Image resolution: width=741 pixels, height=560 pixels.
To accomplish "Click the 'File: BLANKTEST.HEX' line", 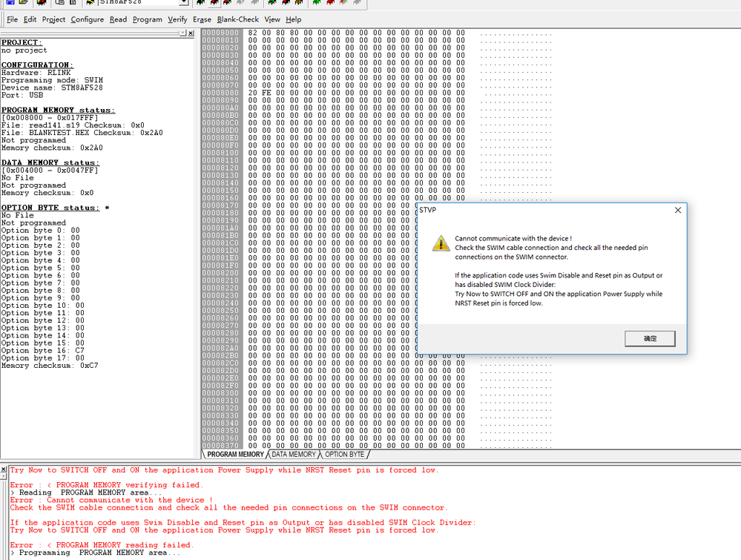I will pyautogui.click(x=82, y=133).
